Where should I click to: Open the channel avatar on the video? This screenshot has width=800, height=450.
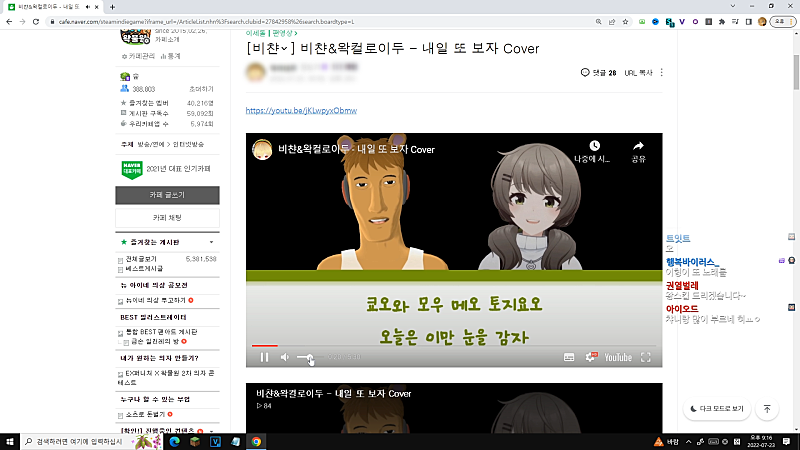pyautogui.click(x=262, y=149)
